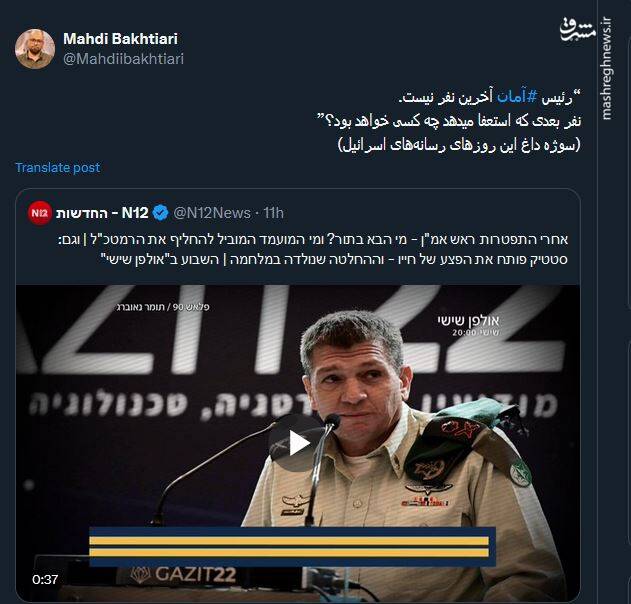Click the video thumbnail of the officer
The height and width of the screenshot is (604, 631).
coord(298,443)
